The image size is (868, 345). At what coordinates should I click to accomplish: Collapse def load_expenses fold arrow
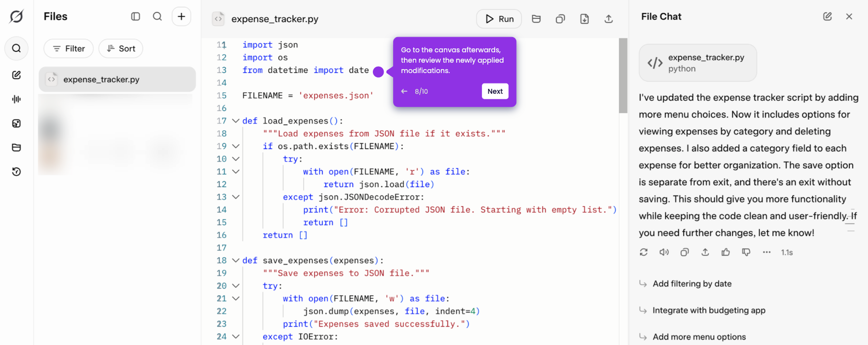[236, 121]
